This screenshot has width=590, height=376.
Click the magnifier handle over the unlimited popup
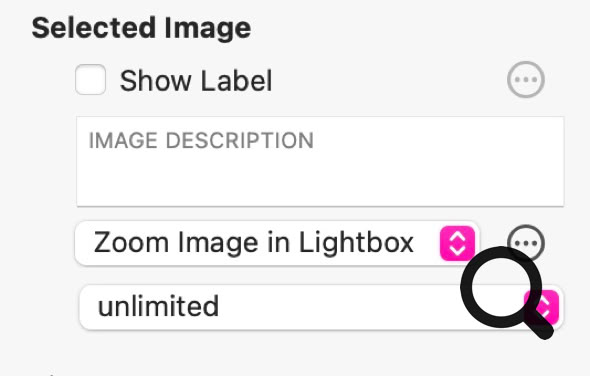[x=540, y=326]
